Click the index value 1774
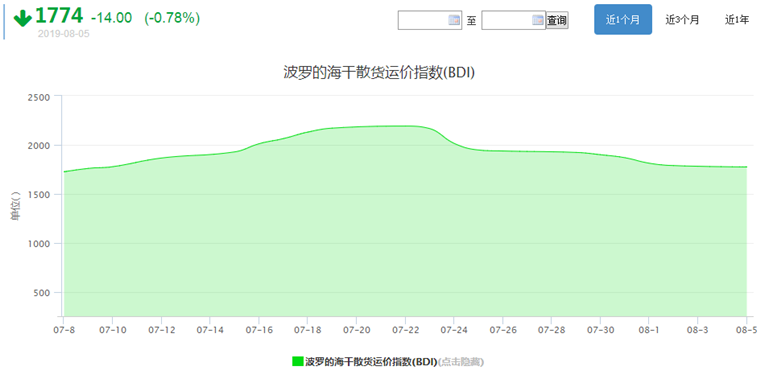760x370 pixels. (x=59, y=16)
